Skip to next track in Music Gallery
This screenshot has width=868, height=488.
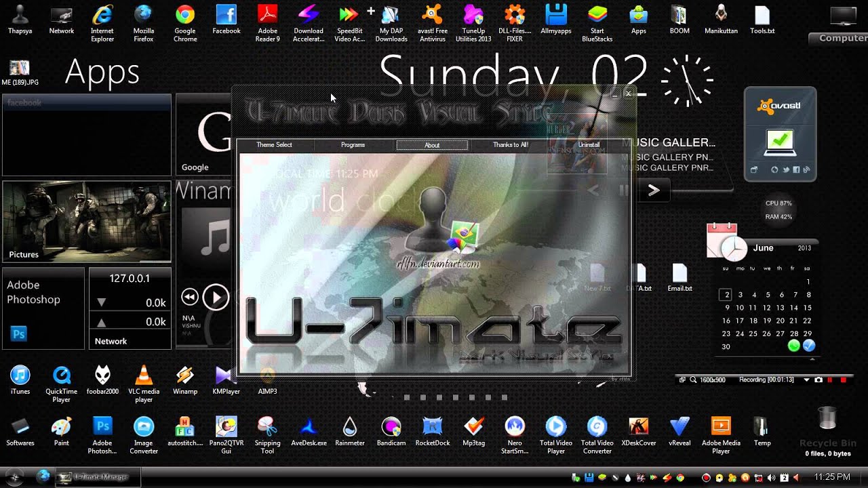point(654,191)
